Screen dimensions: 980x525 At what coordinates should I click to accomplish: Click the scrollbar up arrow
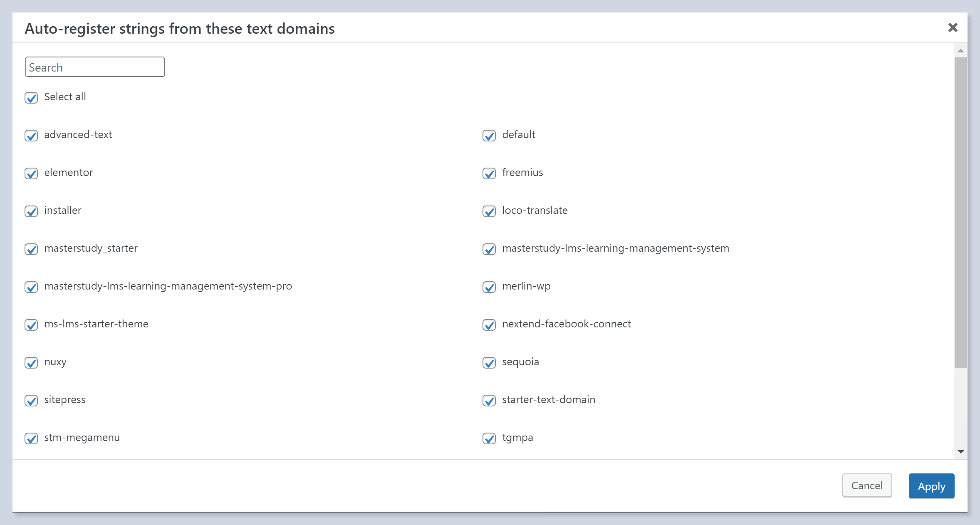coord(960,51)
